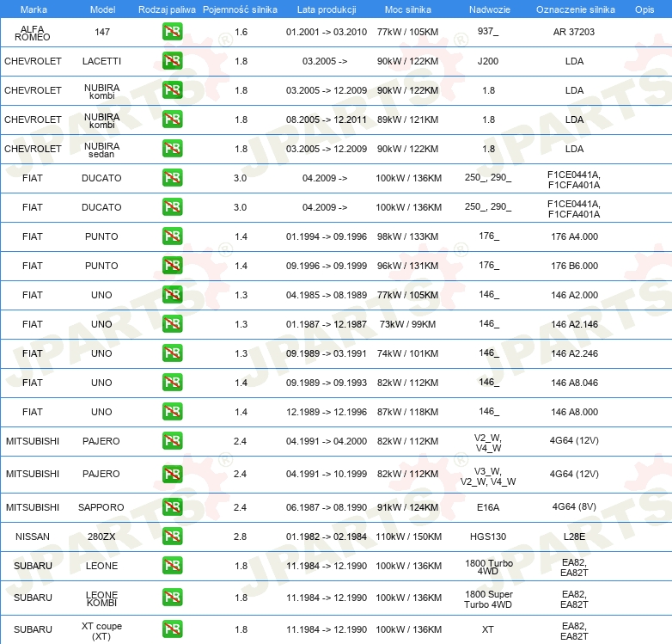This screenshot has width=672, height=644.
Task: Select power value 98kW / 133KM
Action: 407,236
